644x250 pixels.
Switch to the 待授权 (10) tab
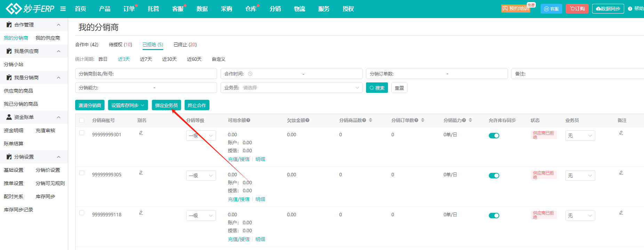click(x=120, y=45)
